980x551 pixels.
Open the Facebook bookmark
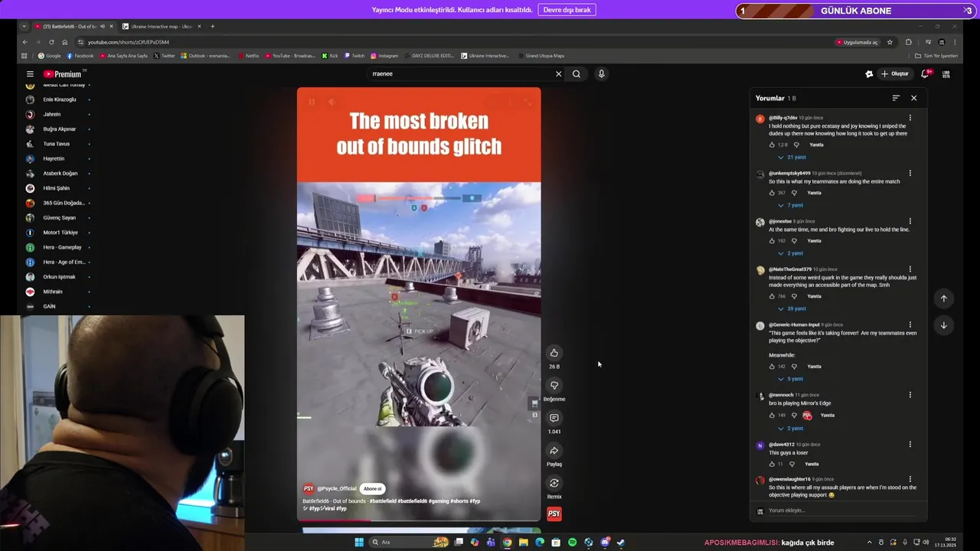[x=80, y=56]
